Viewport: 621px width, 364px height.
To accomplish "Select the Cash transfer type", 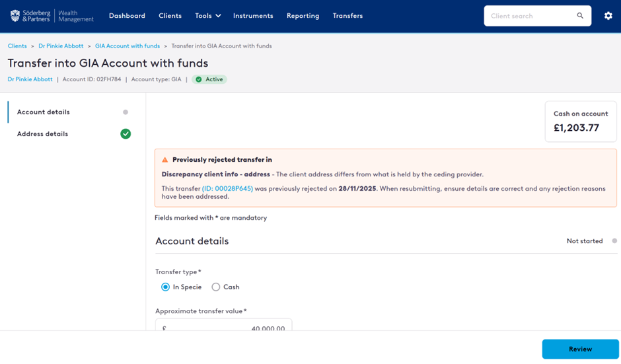I will tap(216, 287).
